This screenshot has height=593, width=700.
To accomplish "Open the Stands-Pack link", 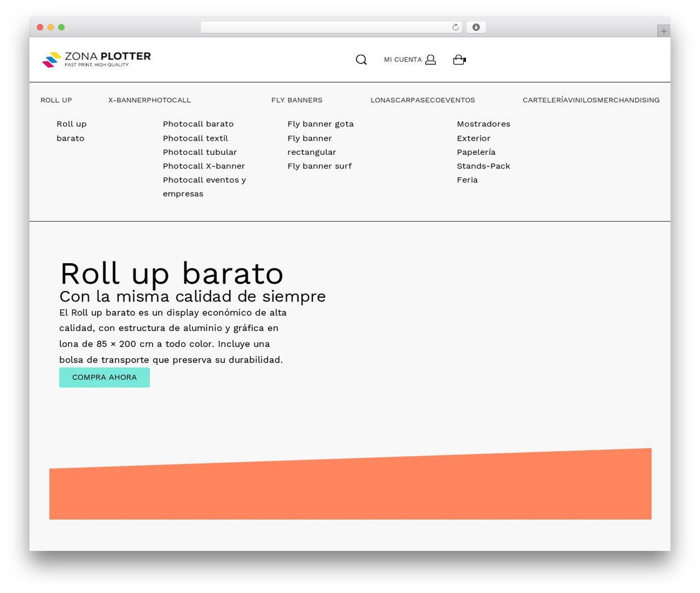I will coord(483,166).
